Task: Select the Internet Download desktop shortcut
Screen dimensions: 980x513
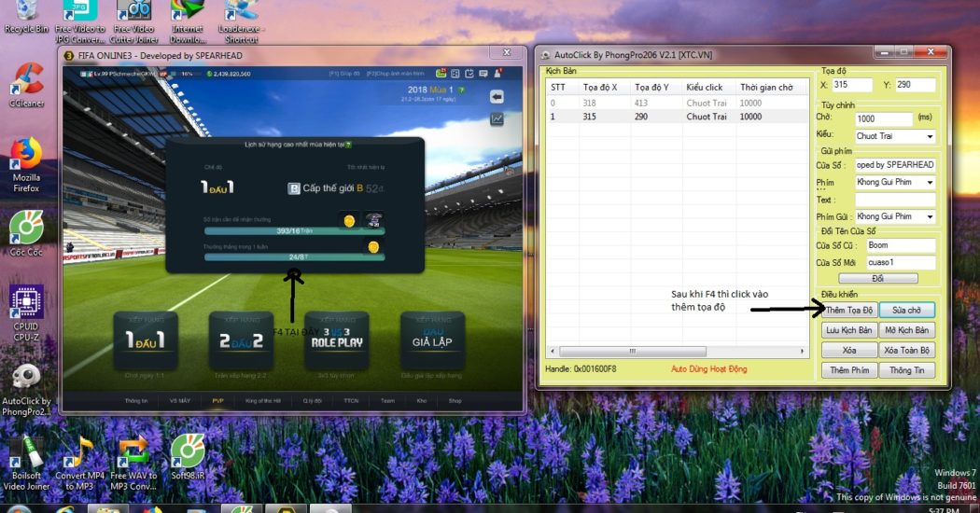Action: (188, 21)
